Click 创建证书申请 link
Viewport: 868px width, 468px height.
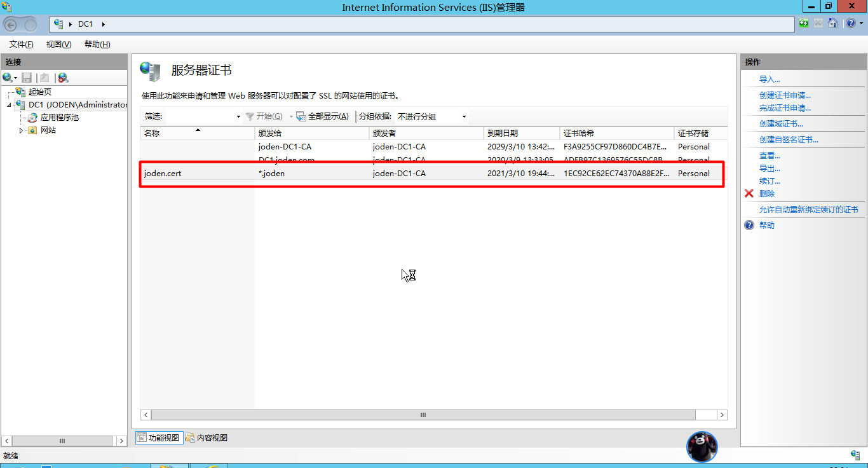tap(785, 95)
